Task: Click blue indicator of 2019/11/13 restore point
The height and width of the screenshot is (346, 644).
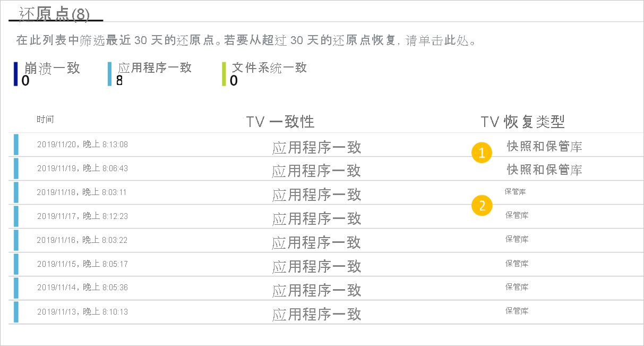Action: pos(16,312)
